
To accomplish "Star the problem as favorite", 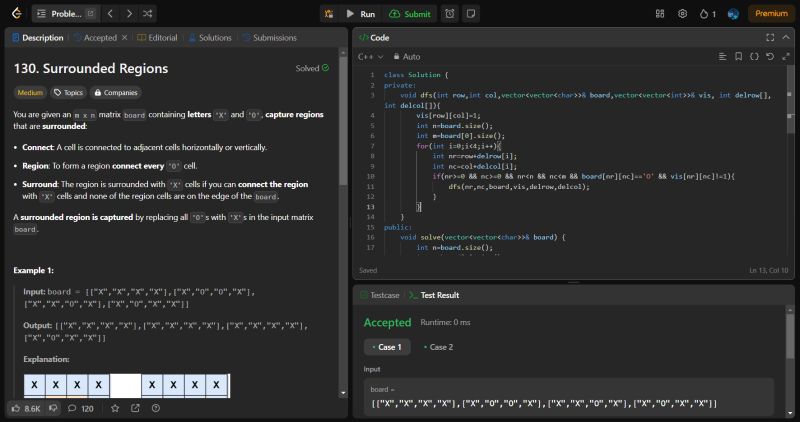I will pyautogui.click(x=115, y=408).
